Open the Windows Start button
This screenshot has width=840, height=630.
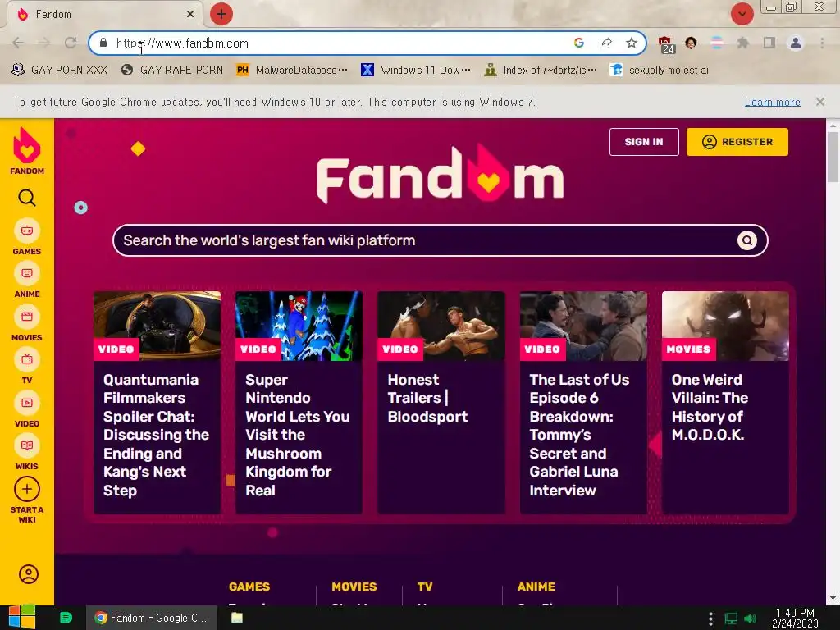(x=21, y=618)
